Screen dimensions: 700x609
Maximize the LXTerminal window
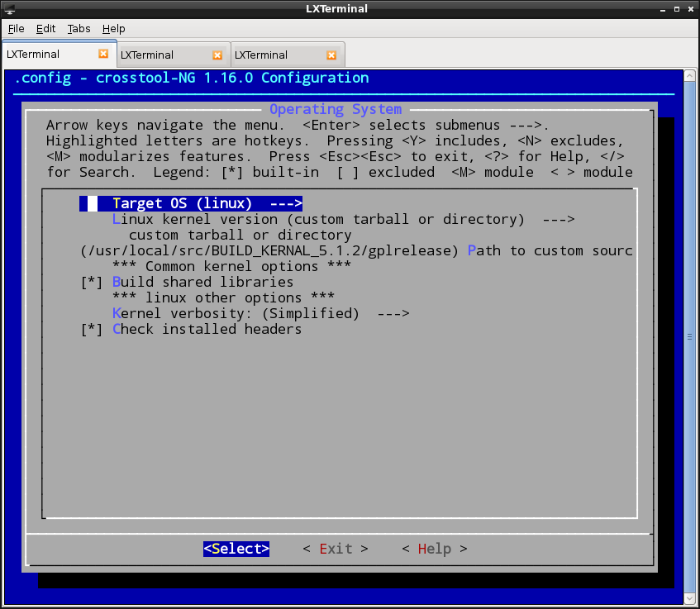677,9
